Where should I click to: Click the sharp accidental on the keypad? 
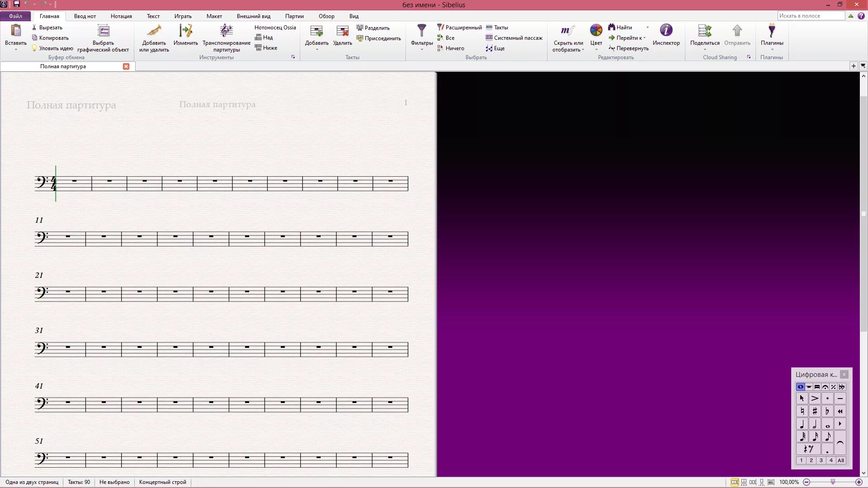(815, 411)
